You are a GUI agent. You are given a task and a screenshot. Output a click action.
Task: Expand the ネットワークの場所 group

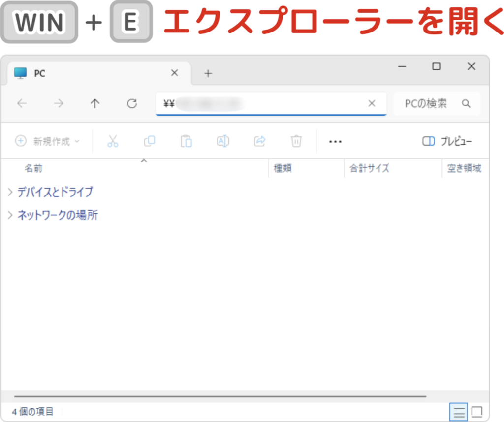point(10,215)
